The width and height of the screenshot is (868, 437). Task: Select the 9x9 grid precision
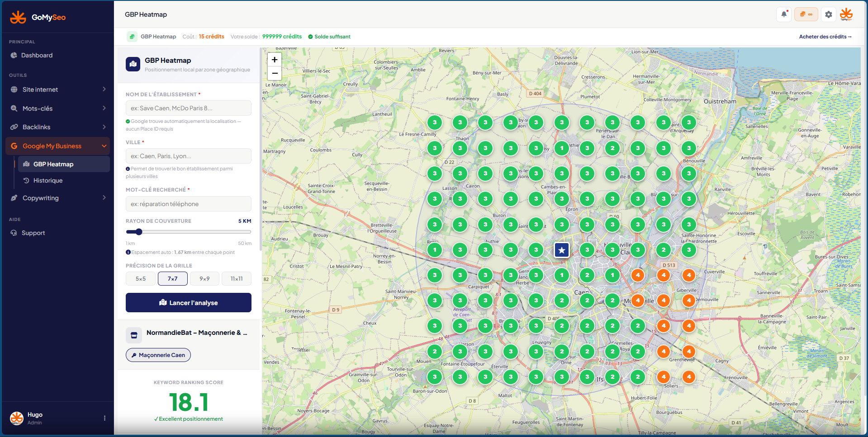[204, 279]
